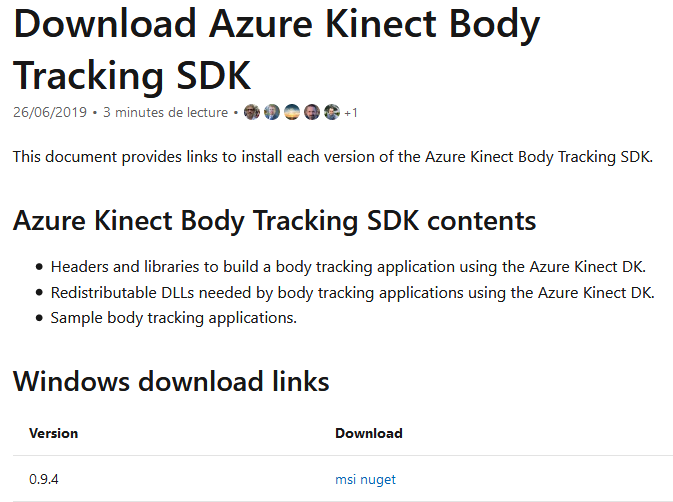Open the nuget package link

point(378,480)
